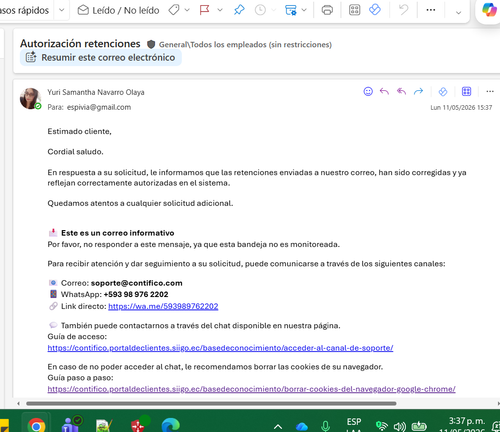
Task: Click the horizontal scrollbar thumb
Action: coord(211,403)
